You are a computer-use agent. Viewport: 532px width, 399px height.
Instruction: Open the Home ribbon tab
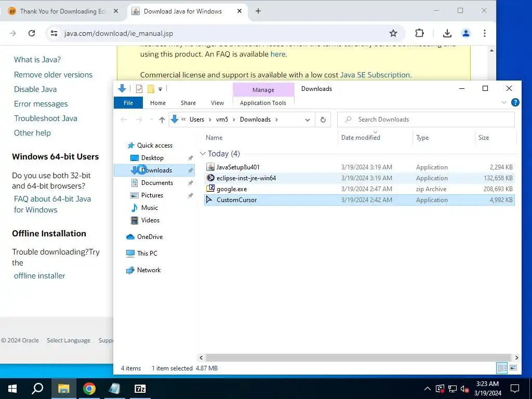[x=158, y=103]
